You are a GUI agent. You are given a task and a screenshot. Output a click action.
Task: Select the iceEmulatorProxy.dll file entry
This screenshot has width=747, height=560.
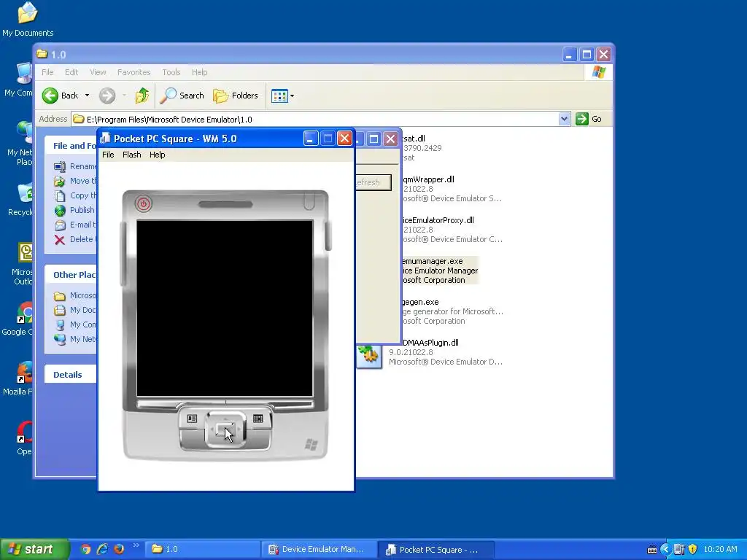[452, 230]
